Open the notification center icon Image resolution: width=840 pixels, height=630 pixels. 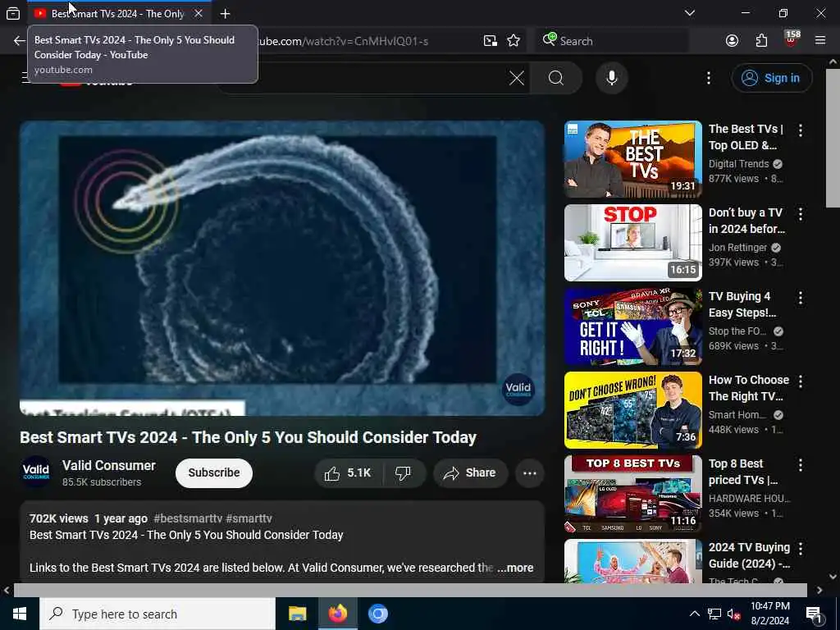tap(814, 614)
